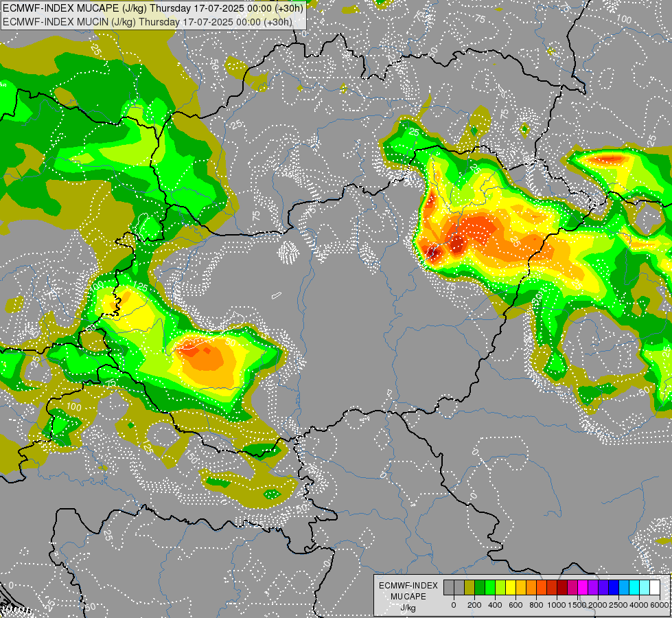Image resolution: width=672 pixels, height=618 pixels.
Task: Click the legend value 200
Action: click(x=474, y=605)
